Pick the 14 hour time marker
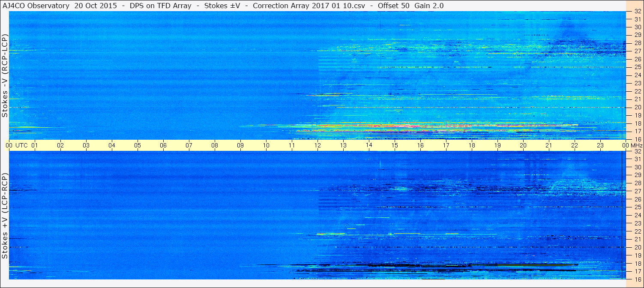This screenshot has height=288, width=644. click(369, 145)
